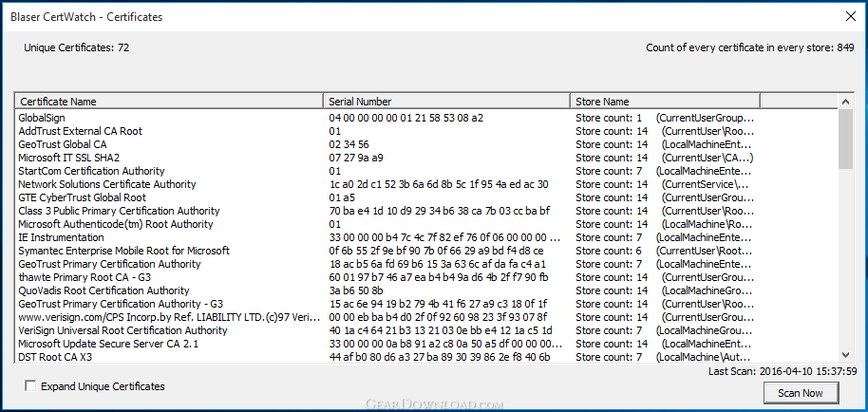The image size is (868, 412).
Task: Click the vertical scrollbar thumb
Action: 845,139
